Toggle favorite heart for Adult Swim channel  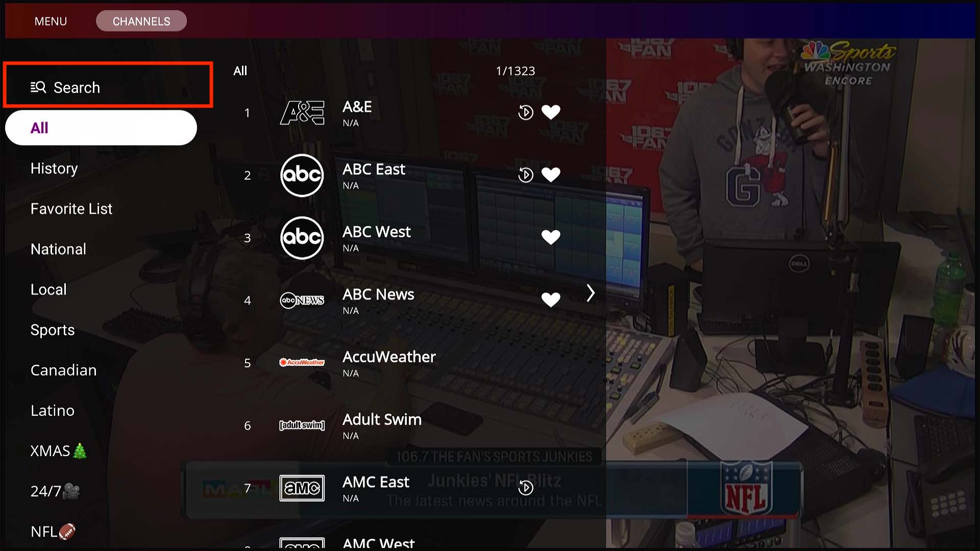pos(551,425)
